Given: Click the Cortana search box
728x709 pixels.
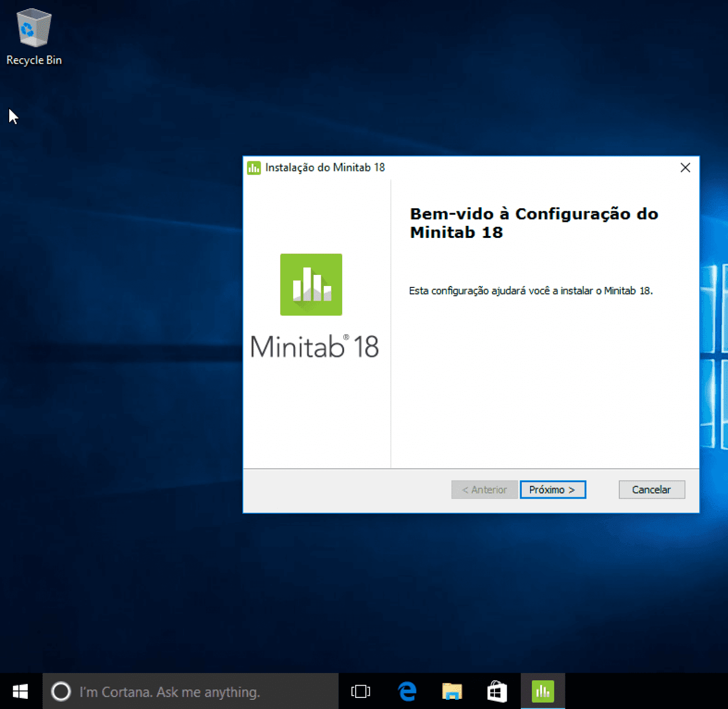Looking at the screenshot, I should pos(194,692).
